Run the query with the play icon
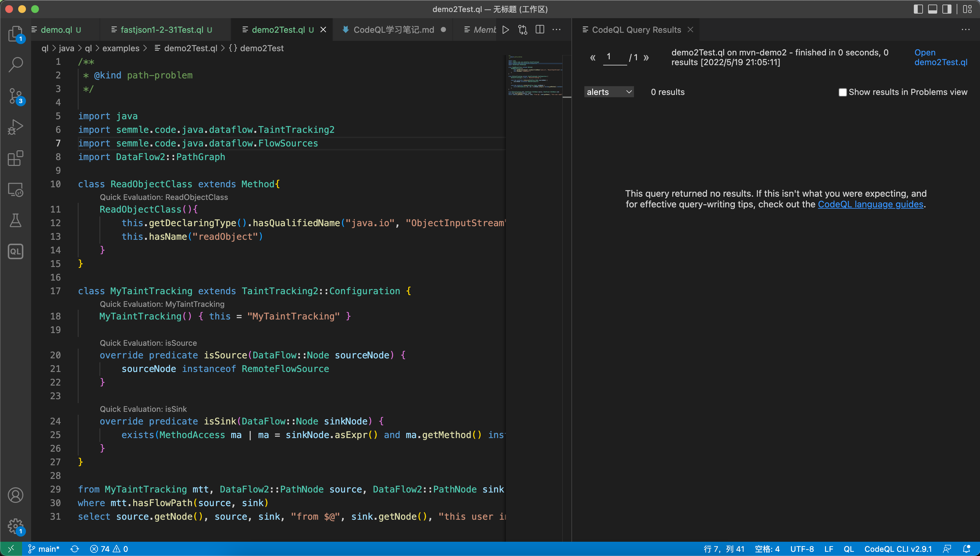This screenshot has height=556, width=980. [x=506, y=30]
